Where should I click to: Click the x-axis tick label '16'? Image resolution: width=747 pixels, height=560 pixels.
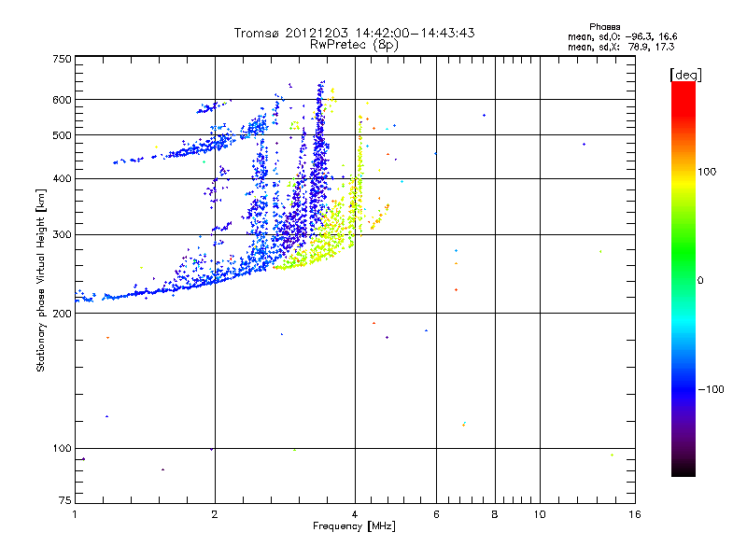(635, 514)
